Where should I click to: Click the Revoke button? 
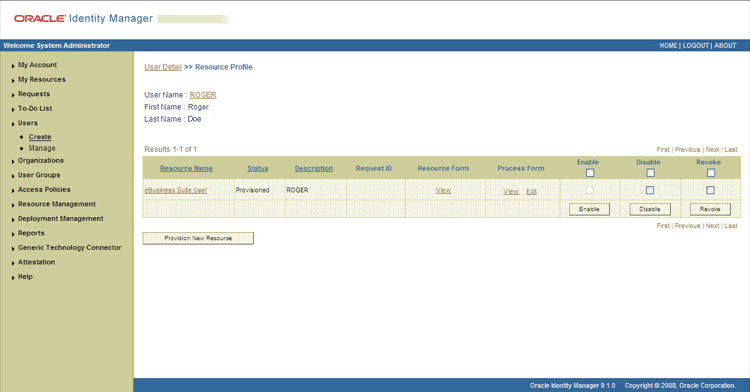(x=710, y=209)
